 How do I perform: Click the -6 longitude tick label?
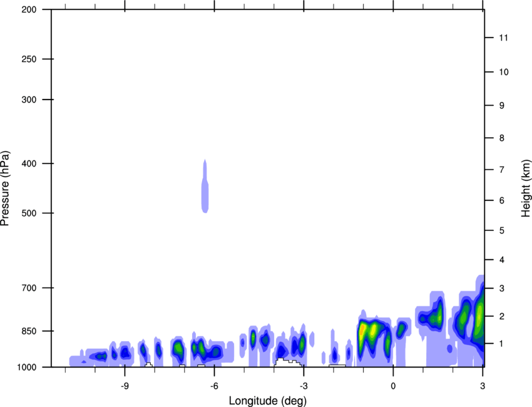coord(214,386)
